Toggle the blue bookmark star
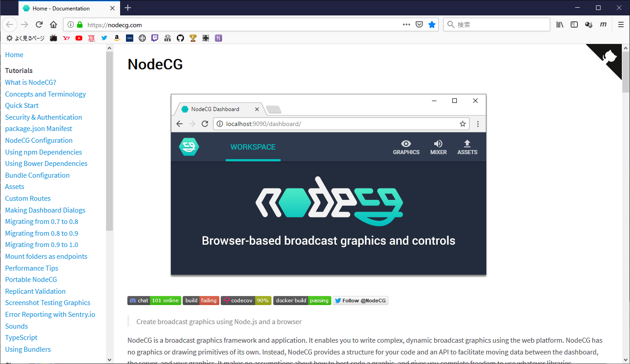The image size is (630, 364). tap(432, 24)
